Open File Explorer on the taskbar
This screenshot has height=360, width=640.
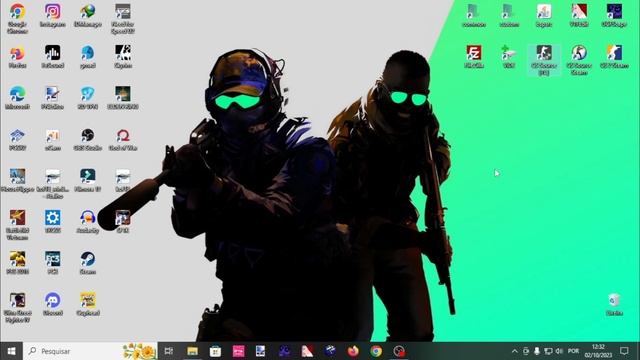pyautogui.click(x=192, y=351)
